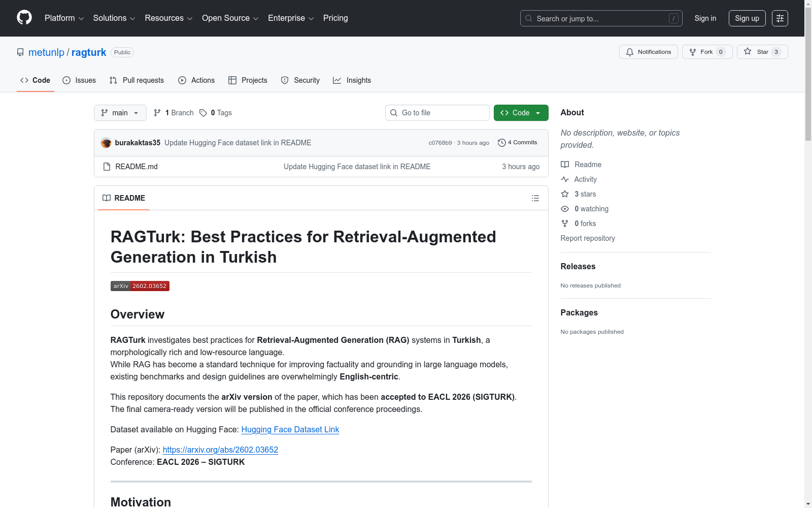Open the Actions tab

196,80
